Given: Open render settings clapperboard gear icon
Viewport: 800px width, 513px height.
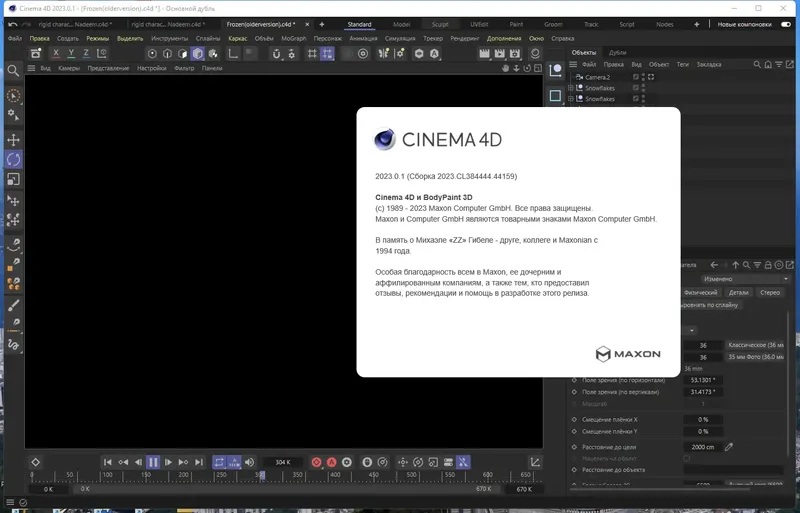Looking at the screenshot, I should 515,54.
